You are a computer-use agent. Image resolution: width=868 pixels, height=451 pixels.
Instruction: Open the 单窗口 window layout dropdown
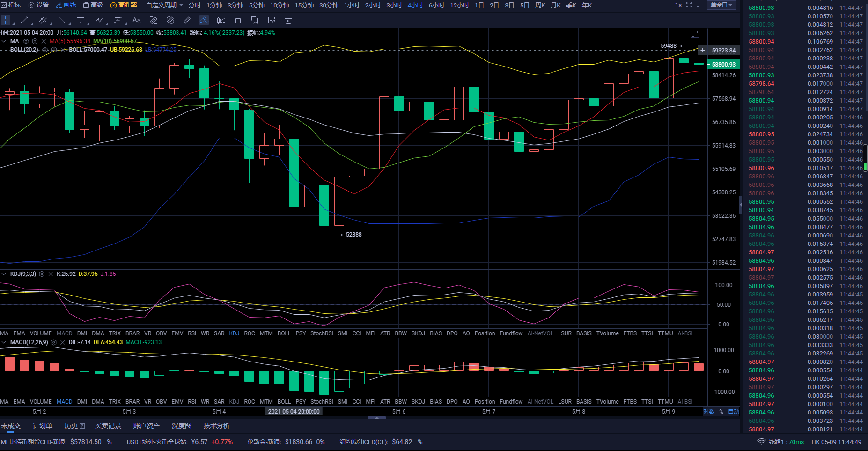[x=721, y=5]
